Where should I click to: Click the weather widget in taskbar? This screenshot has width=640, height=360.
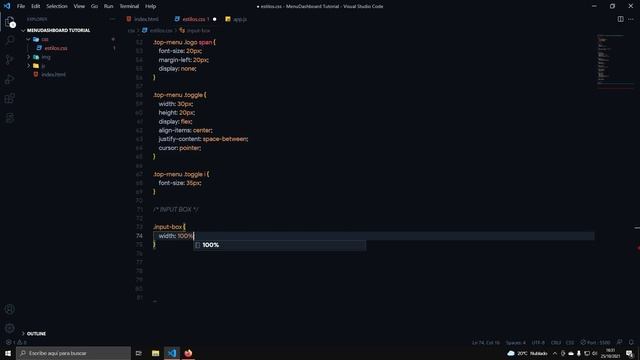click(527, 353)
